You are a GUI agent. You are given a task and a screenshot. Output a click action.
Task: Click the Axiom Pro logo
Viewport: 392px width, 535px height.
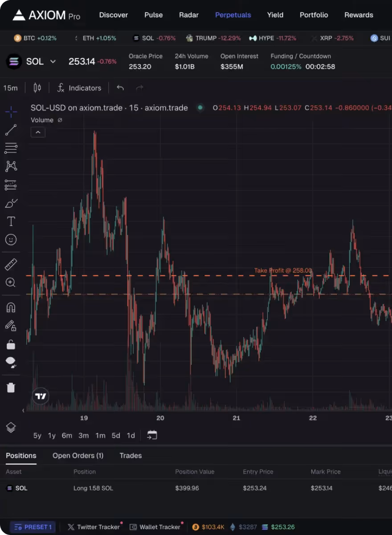[47, 15]
